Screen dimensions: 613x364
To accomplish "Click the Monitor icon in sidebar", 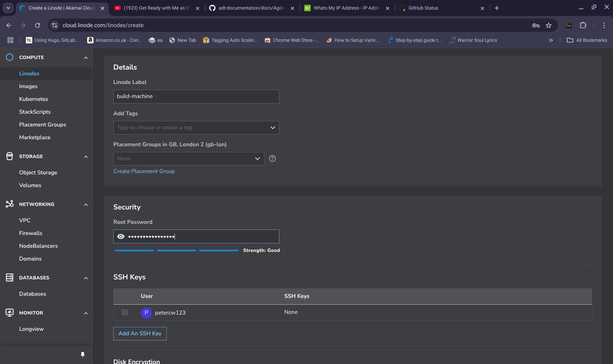I will coord(10,313).
